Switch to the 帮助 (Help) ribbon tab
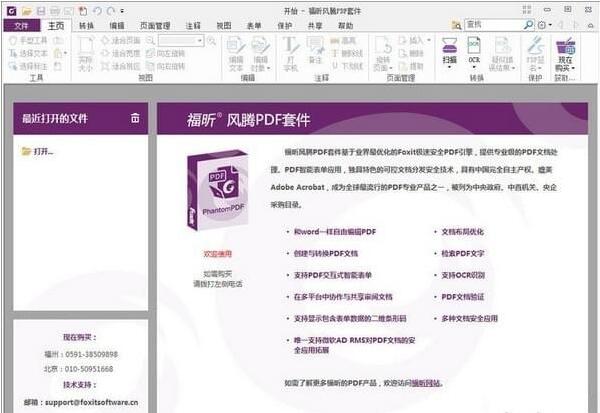The image size is (600, 413). click(x=346, y=26)
